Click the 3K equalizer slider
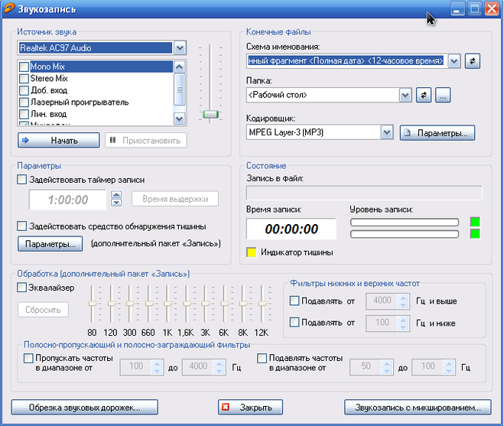This screenshot has height=426, width=504. click(x=206, y=304)
